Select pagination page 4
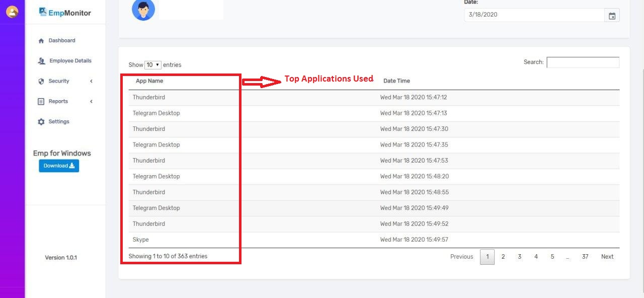644x298 pixels. 536,257
